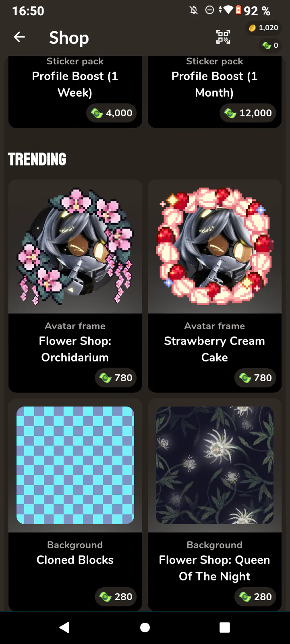Tap the Android back navigation triangle
The height and width of the screenshot is (644, 290).
pos(64,627)
